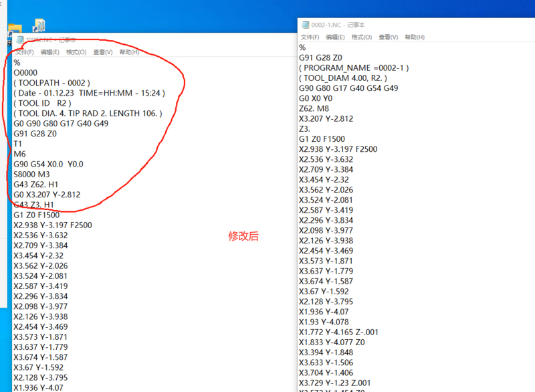Click "X2.938 Y-3.197 F2500" in the left Notepad
Screen dimensions: 535x392
(53, 225)
